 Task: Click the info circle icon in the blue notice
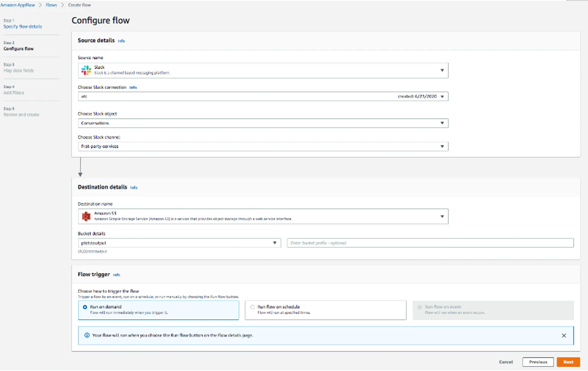coord(87,335)
